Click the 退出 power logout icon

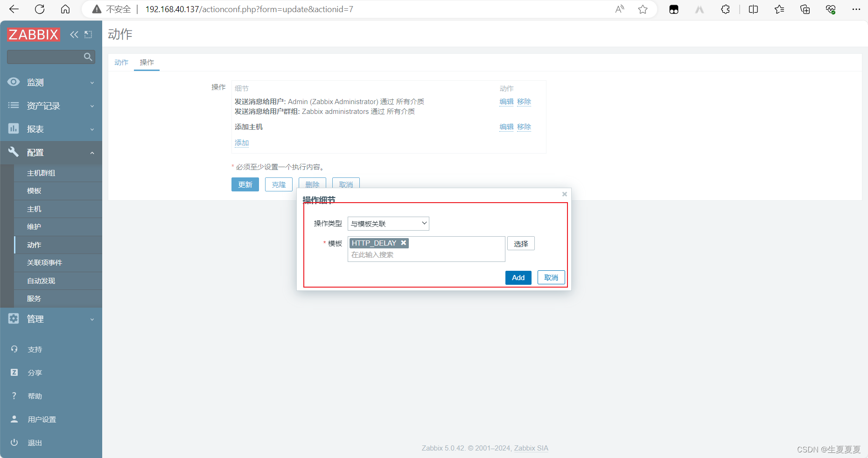click(14, 443)
